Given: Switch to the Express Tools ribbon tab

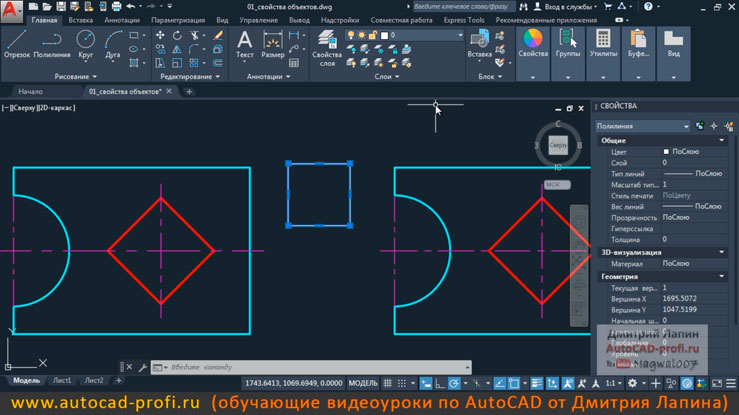Looking at the screenshot, I should [464, 20].
